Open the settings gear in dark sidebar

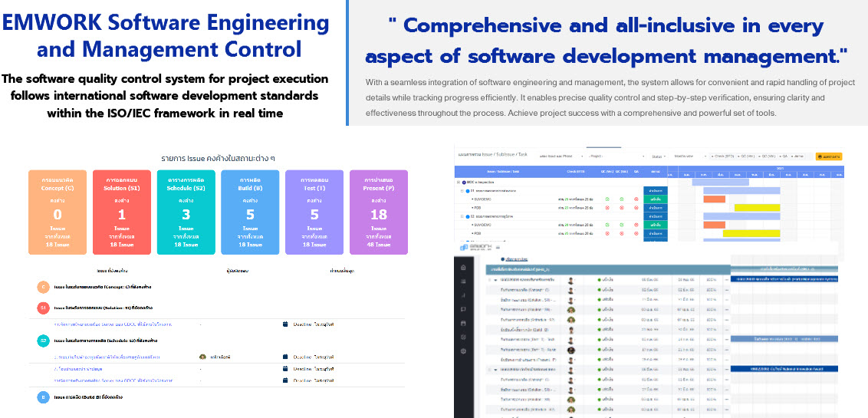pyautogui.click(x=463, y=351)
